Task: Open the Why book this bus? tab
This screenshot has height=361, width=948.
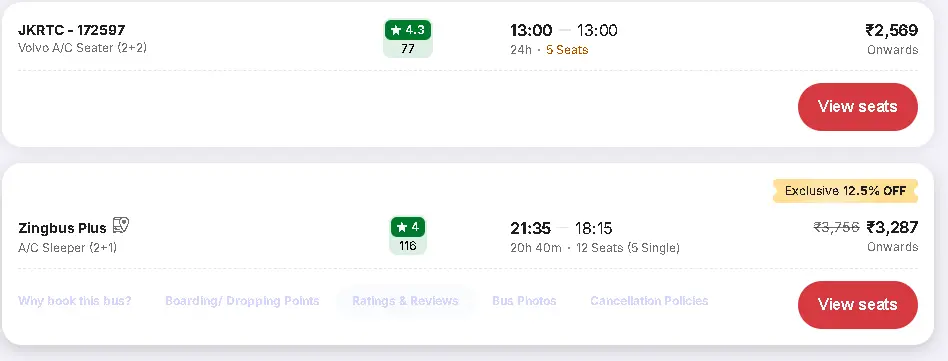Action: coord(75,301)
